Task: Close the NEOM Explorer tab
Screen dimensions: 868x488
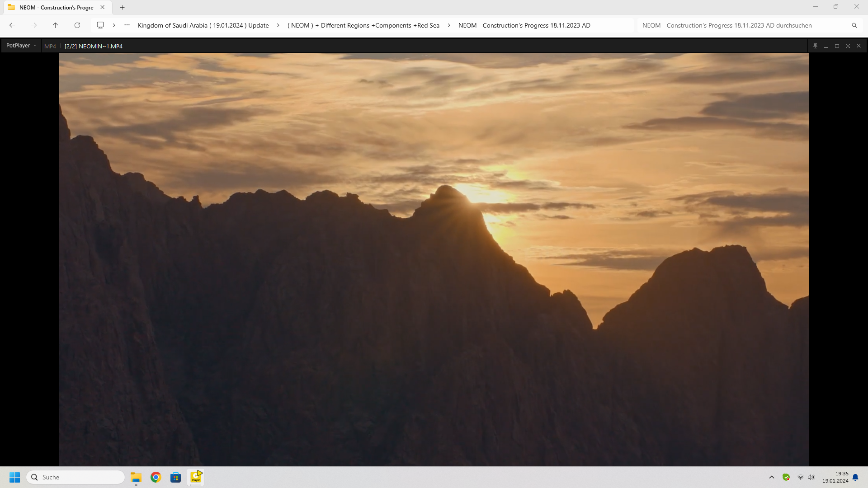Action: pos(103,7)
